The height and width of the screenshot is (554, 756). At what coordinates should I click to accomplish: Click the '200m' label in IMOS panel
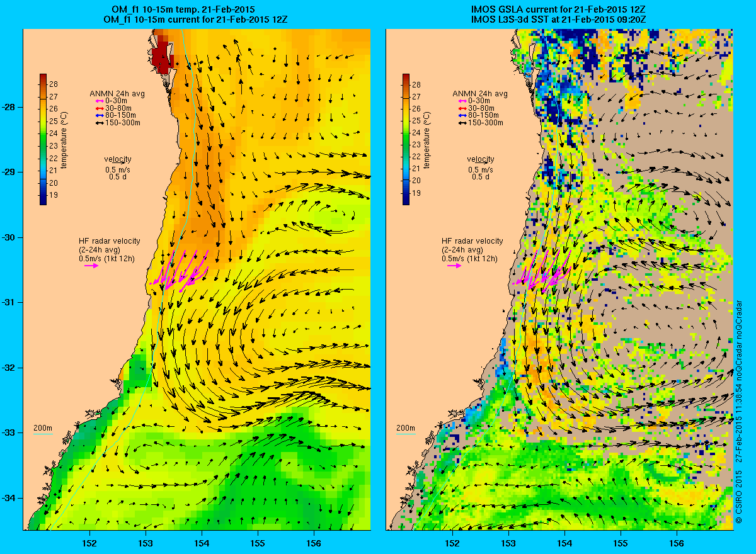pos(406,428)
